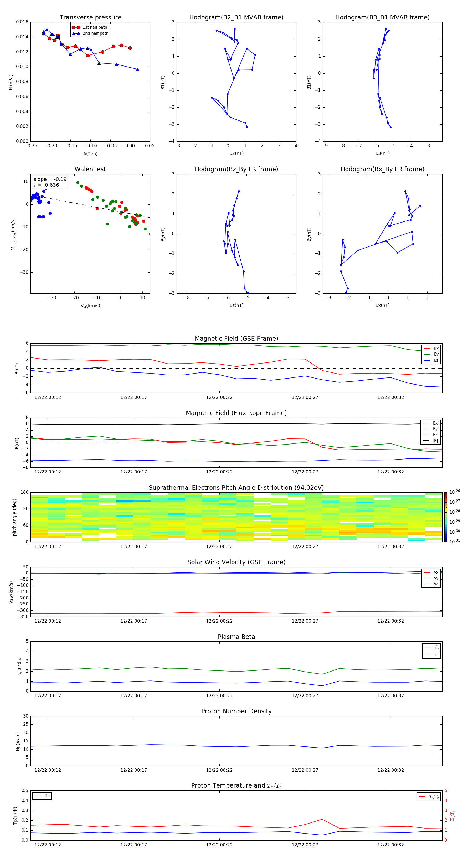Click the "Hodogram(B2_B1 MVAB frame)" title
The image size is (473, 868).
(x=236, y=18)
